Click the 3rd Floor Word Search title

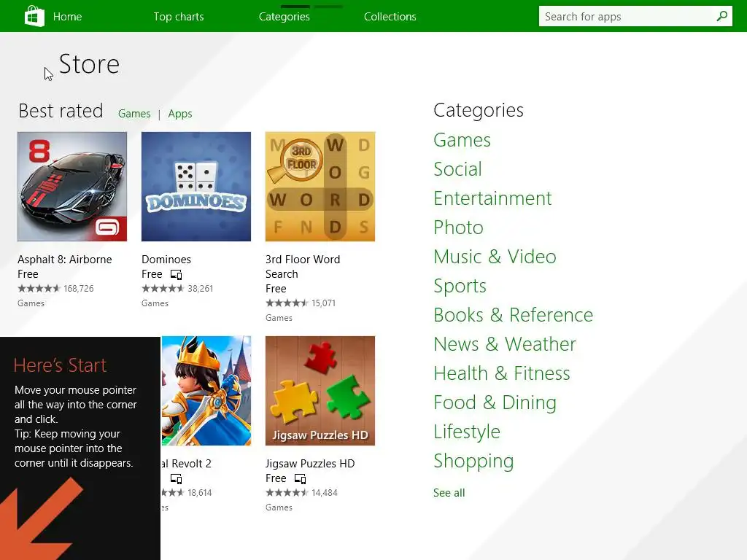click(303, 267)
